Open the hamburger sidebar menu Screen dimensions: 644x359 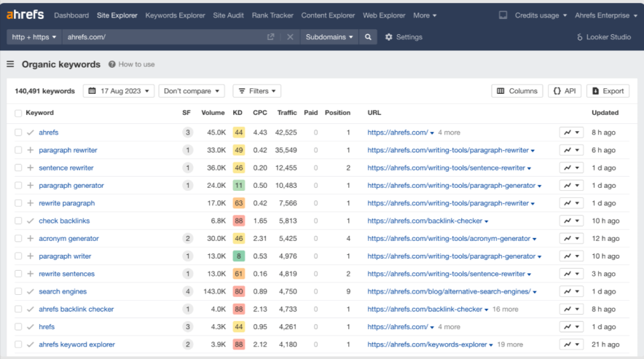coord(10,64)
